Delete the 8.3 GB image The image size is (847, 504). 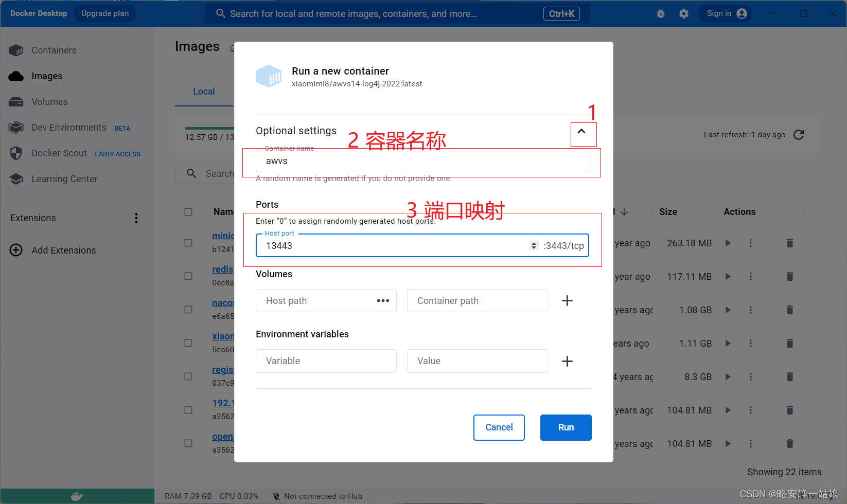tap(790, 376)
